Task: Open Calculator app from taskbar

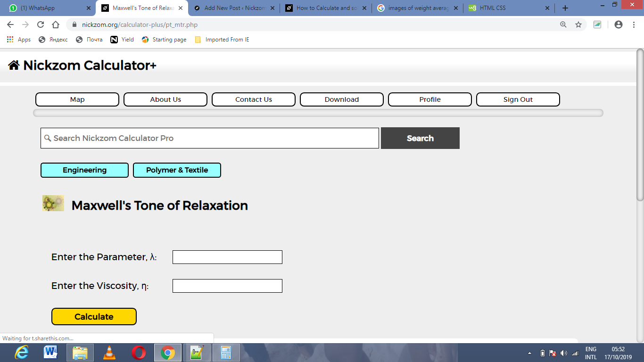Action: click(x=226, y=353)
